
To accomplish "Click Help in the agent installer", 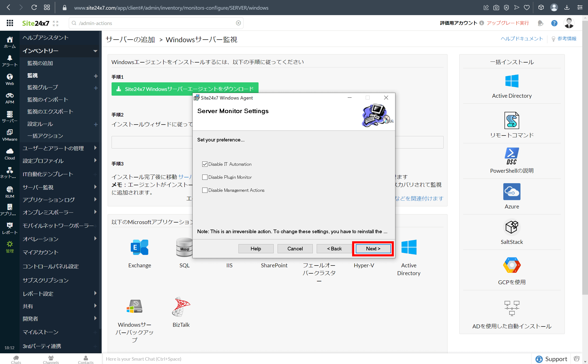I will pyautogui.click(x=256, y=249).
